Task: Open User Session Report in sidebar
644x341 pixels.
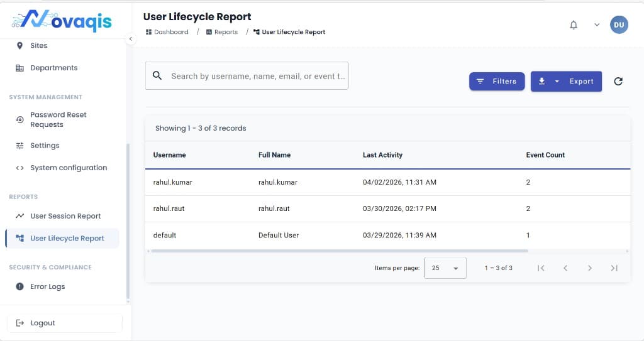Action: pyautogui.click(x=65, y=216)
